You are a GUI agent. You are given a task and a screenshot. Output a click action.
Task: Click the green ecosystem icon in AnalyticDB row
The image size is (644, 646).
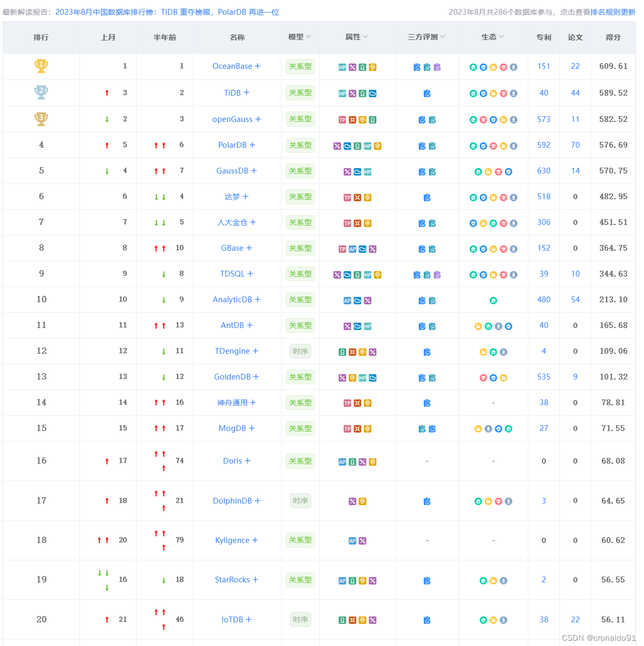tap(493, 301)
